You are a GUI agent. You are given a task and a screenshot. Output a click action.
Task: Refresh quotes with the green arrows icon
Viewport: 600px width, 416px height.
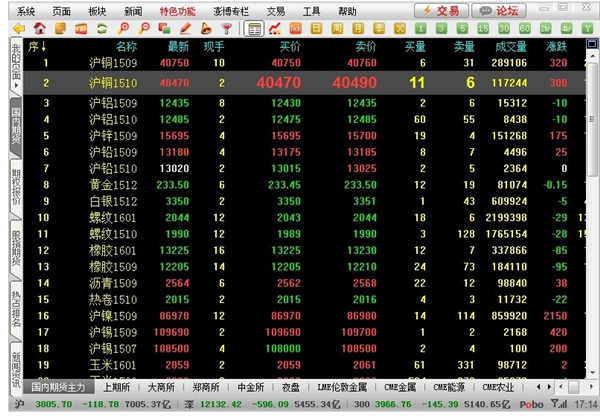102,29
